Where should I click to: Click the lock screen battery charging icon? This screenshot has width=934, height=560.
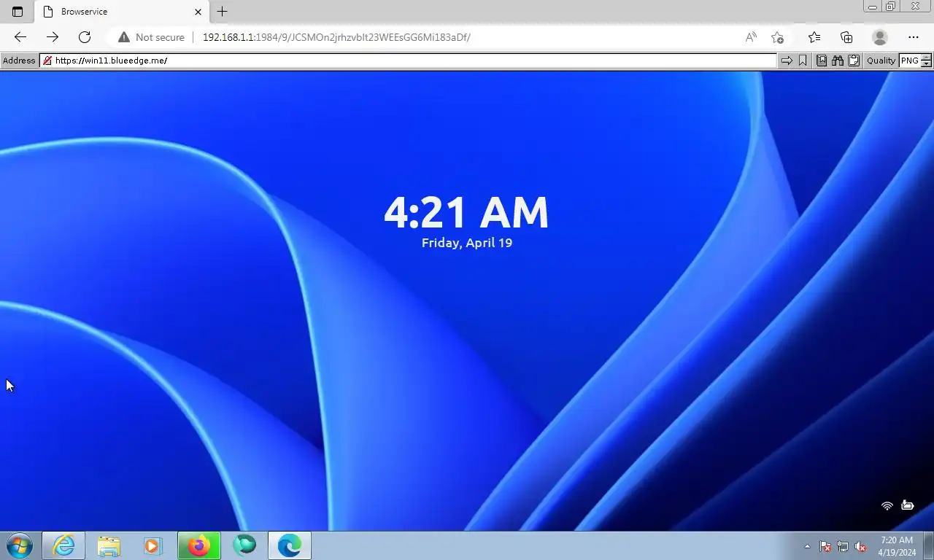[908, 505]
